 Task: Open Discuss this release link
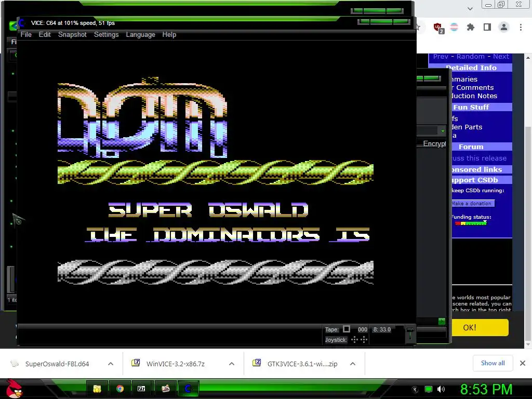[479, 158]
